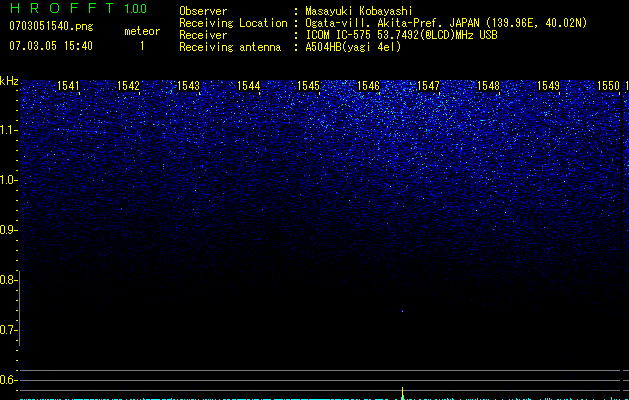Click the Receiver label

pos(203,35)
